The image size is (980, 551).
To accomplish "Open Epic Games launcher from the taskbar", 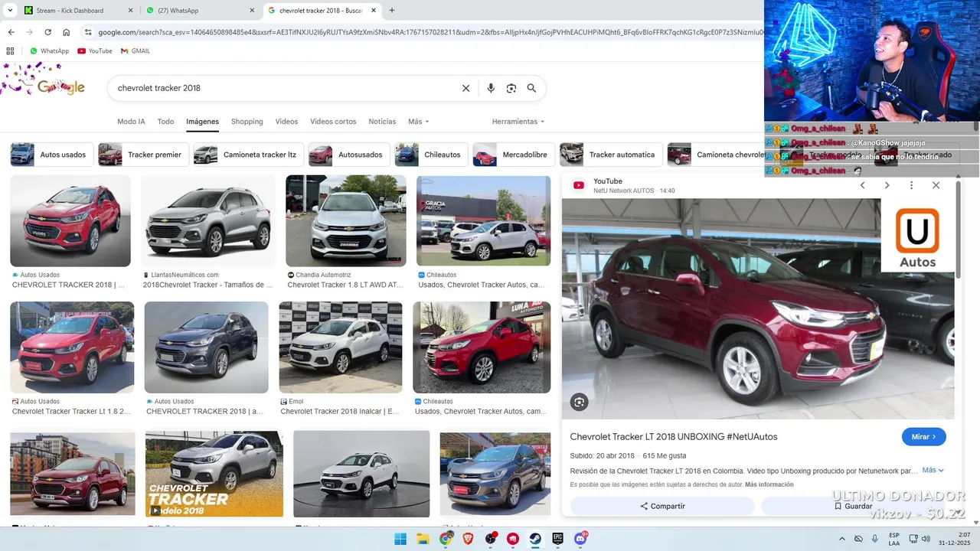I will tap(558, 539).
